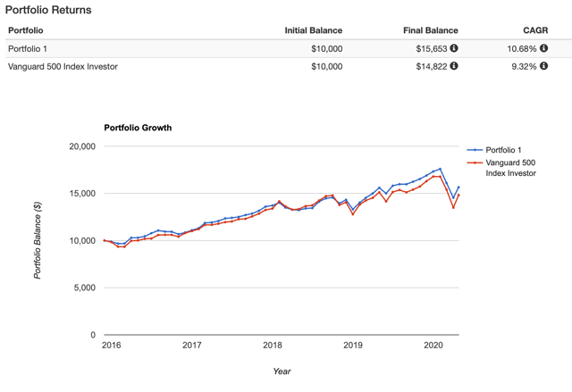Click red Vanguard 500 legend line marker

[x=475, y=163]
